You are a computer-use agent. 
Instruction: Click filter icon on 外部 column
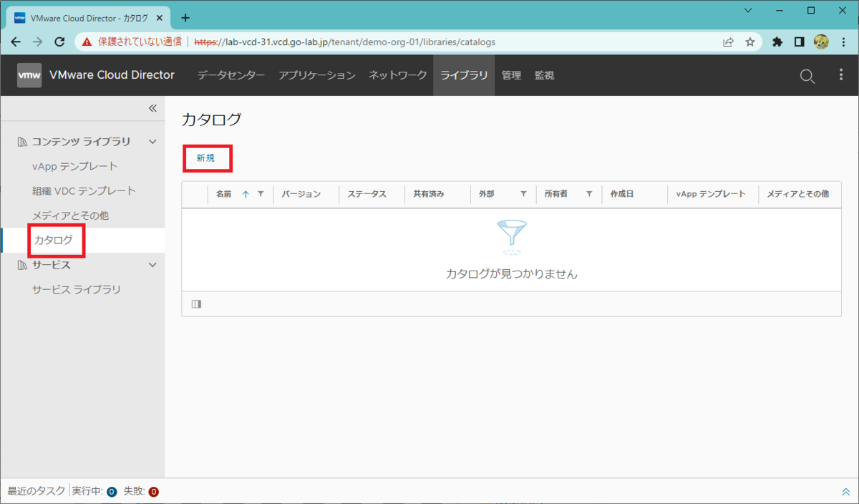[523, 194]
